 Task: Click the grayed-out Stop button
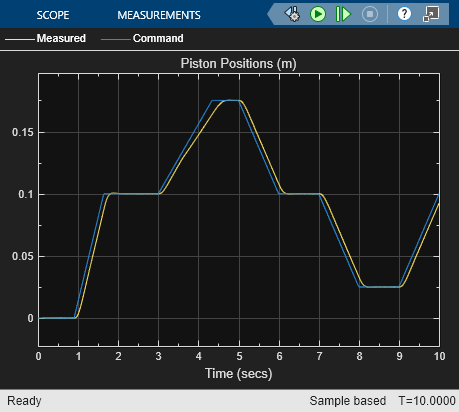coord(370,14)
